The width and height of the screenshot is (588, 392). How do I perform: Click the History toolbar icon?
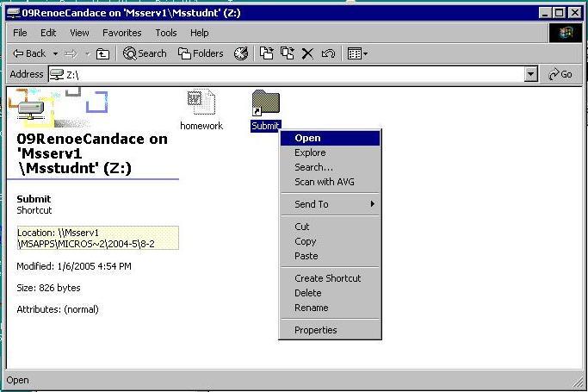241,53
